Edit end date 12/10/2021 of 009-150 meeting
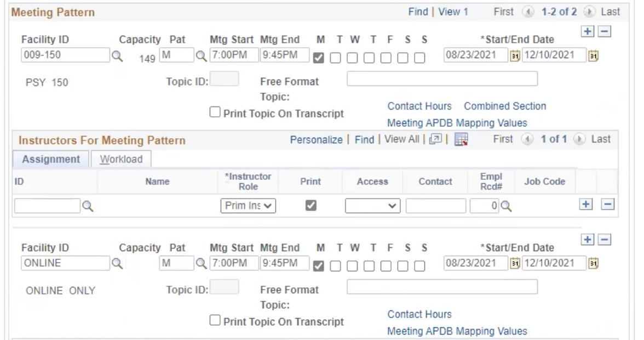644x340 pixels. (554, 55)
